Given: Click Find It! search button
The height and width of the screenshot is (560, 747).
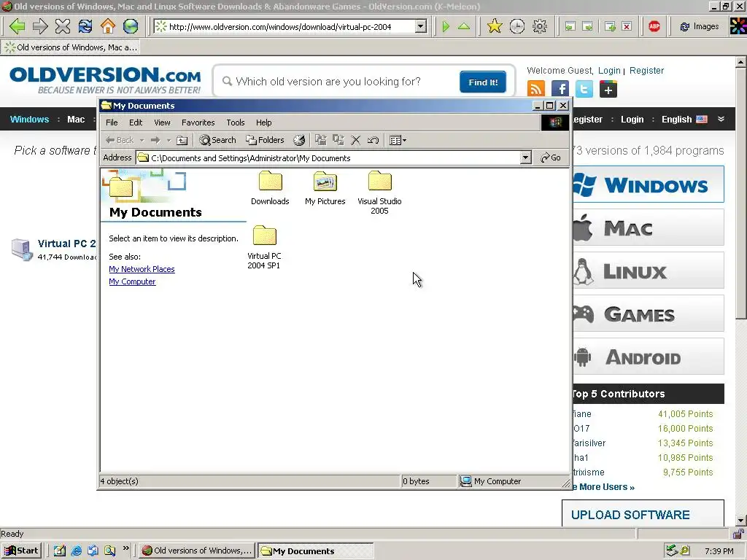Looking at the screenshot, I should [x=483, y=82].
